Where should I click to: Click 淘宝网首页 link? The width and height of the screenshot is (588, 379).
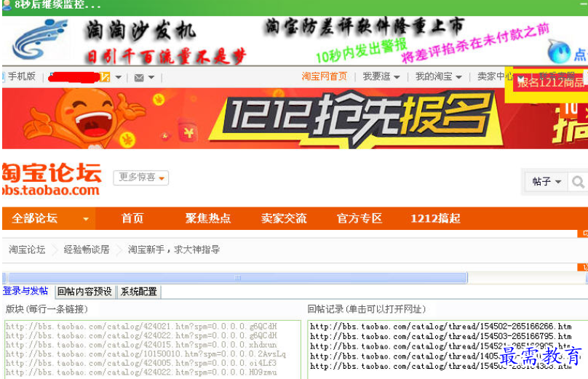coord(325,76)
